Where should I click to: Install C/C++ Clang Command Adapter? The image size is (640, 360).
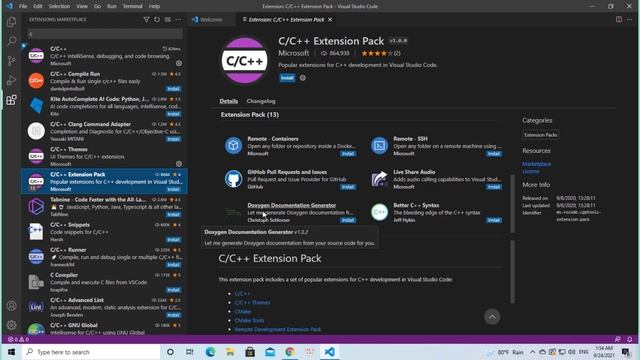click(x=173, y=139)
